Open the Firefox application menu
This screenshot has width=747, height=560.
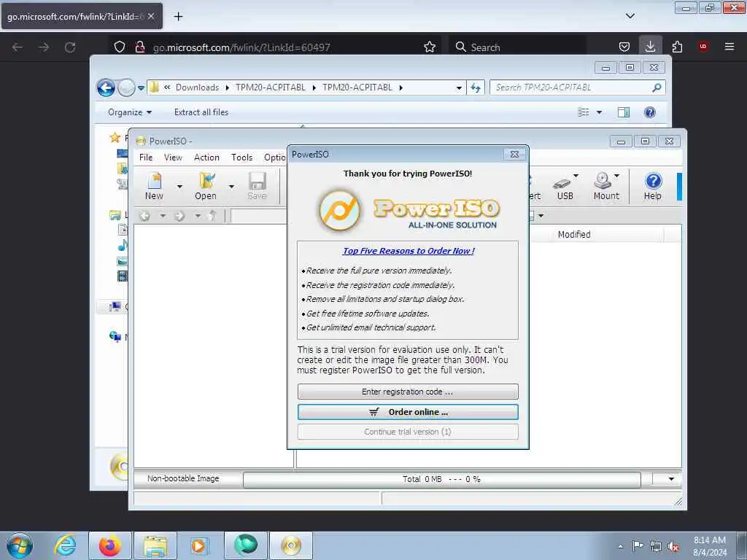(x=729, y=47)
